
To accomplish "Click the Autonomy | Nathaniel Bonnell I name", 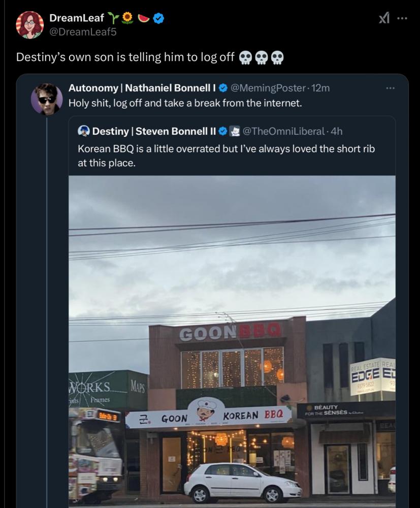I will pos(142,88).
